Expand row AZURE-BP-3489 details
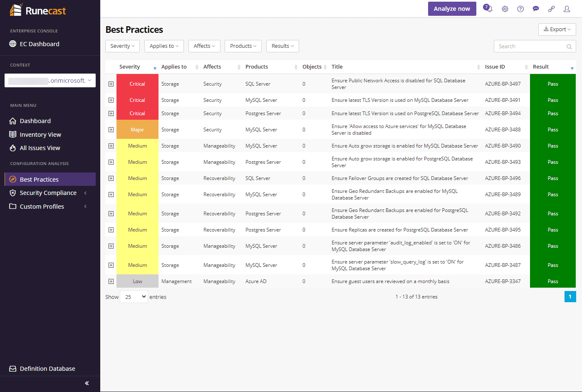 (x=111, y=195)
